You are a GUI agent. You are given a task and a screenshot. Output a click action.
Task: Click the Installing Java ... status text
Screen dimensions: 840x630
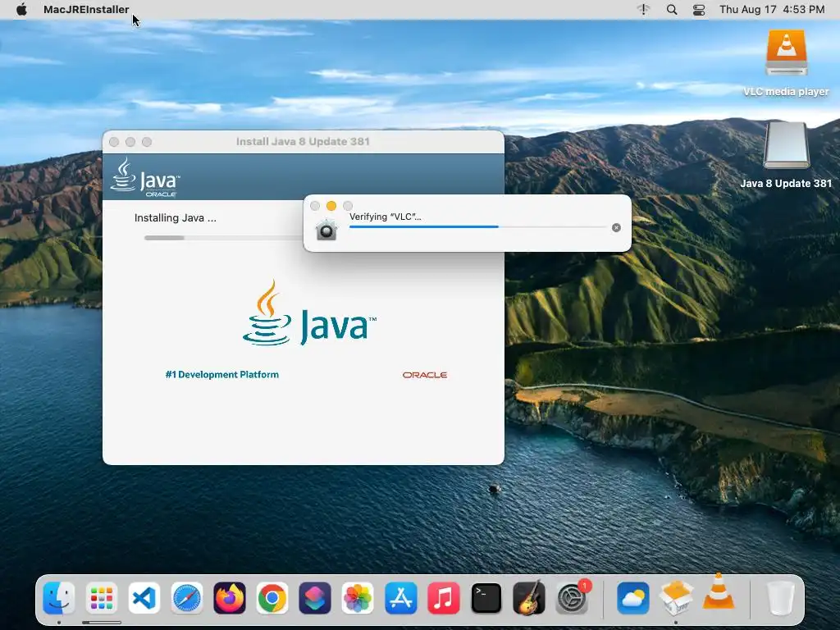pyautogui.click(x=176, y=217)
